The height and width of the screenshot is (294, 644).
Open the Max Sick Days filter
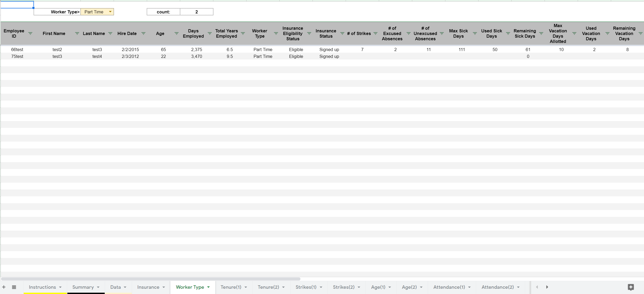click(x=475, y=33)
